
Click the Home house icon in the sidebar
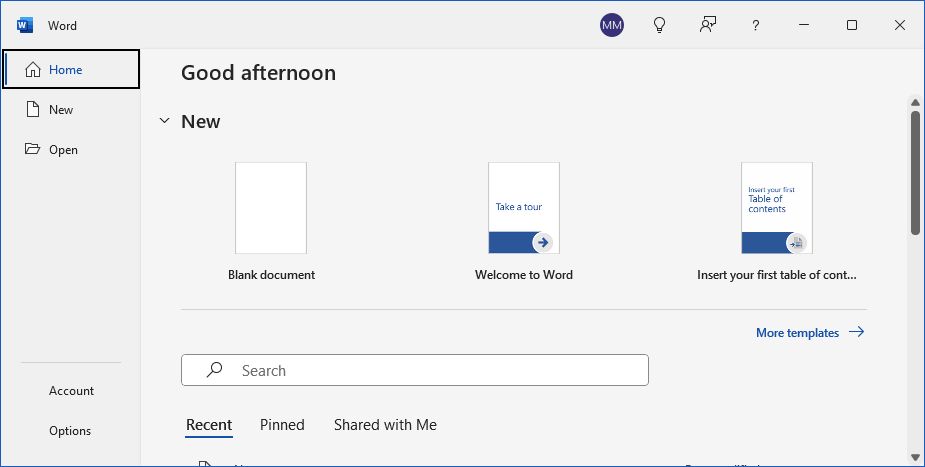pyautogui.click(x=33, y=70)
